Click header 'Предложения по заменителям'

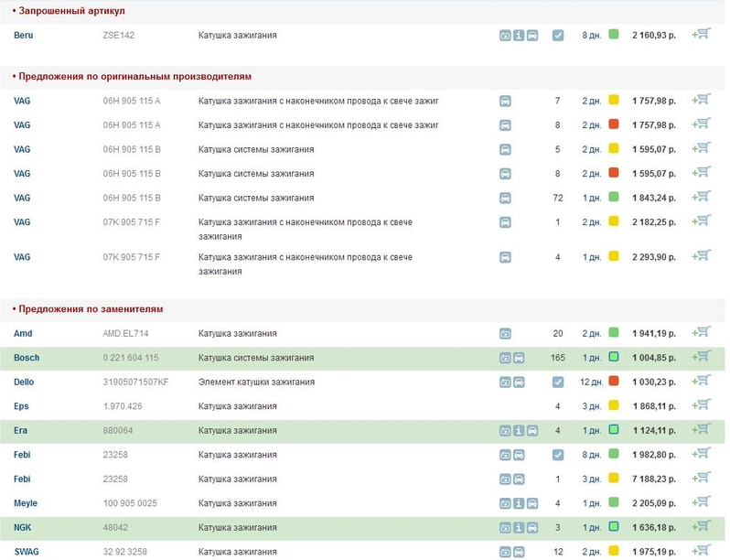point(91,309)
